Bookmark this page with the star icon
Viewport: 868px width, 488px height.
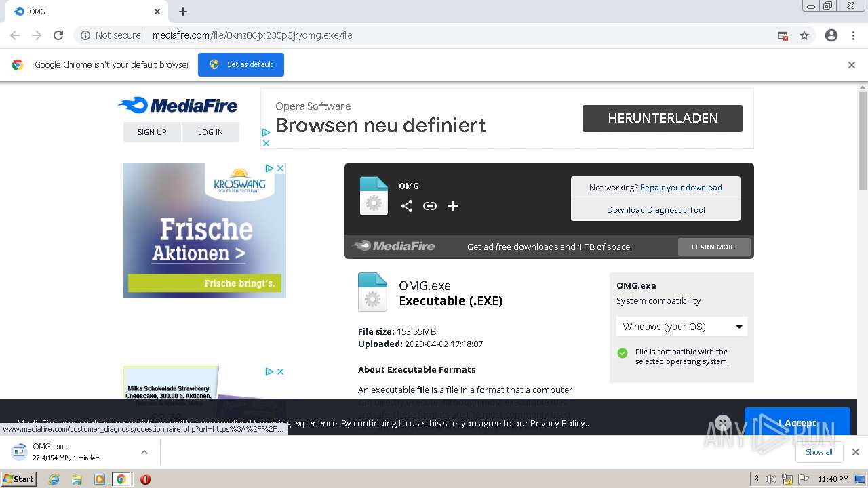point(804,35)
